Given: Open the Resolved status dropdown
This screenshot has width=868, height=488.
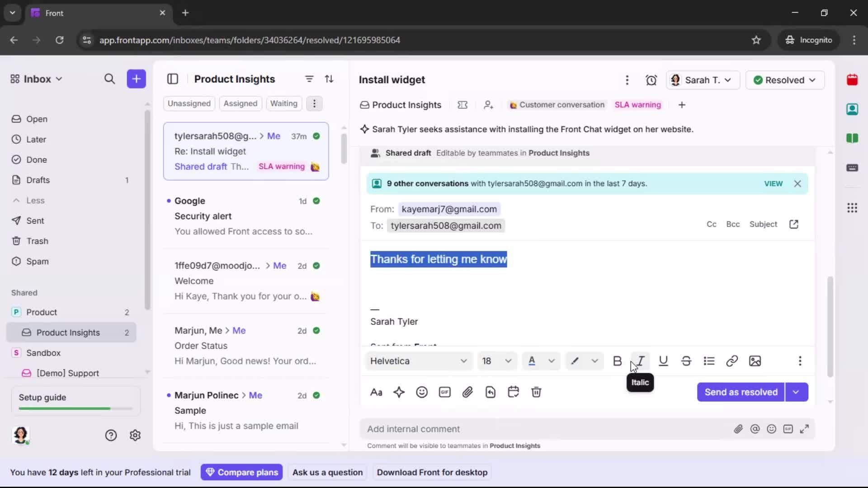Looking at the screenshot, I should click(785, 80).
